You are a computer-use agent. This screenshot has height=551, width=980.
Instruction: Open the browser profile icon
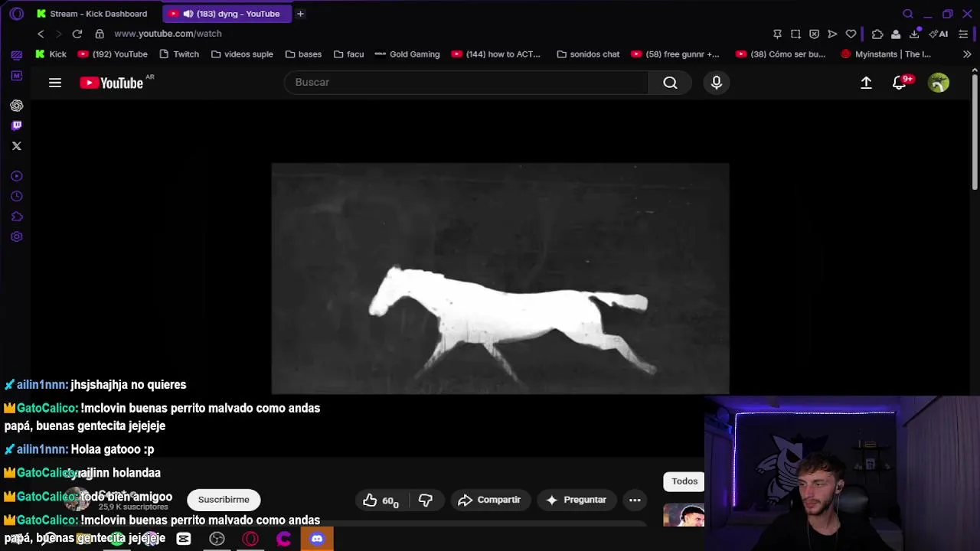coord(896,34)
